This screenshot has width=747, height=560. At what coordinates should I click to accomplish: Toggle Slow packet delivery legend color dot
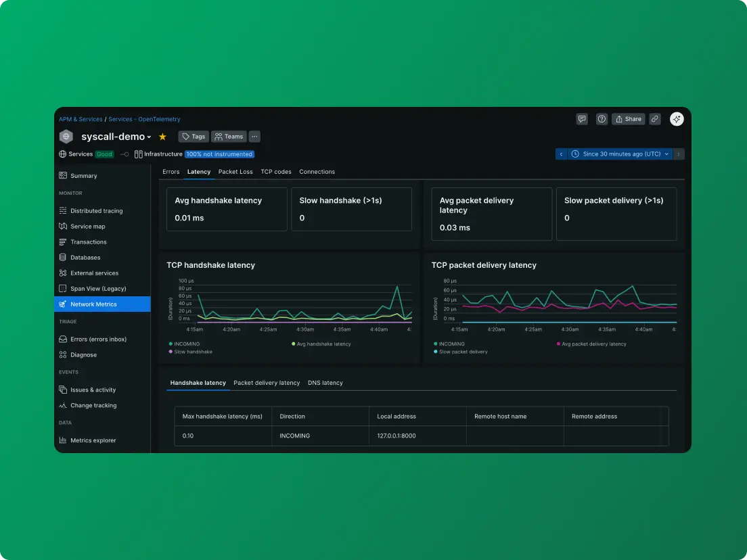coord(435,352)
